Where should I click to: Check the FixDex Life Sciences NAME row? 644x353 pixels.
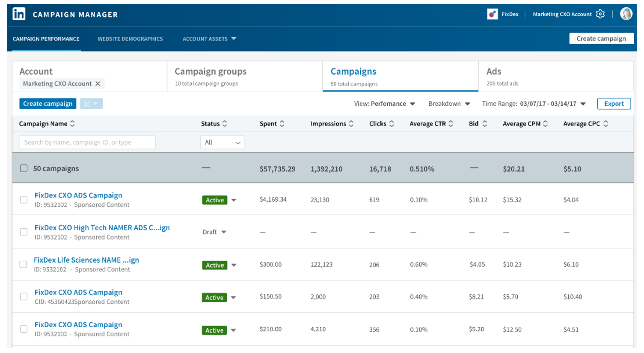24,264
